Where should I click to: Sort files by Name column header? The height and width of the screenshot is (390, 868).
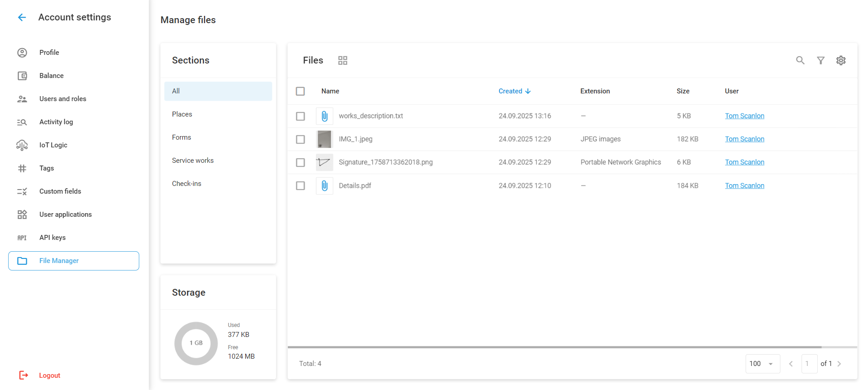[330, 91]
